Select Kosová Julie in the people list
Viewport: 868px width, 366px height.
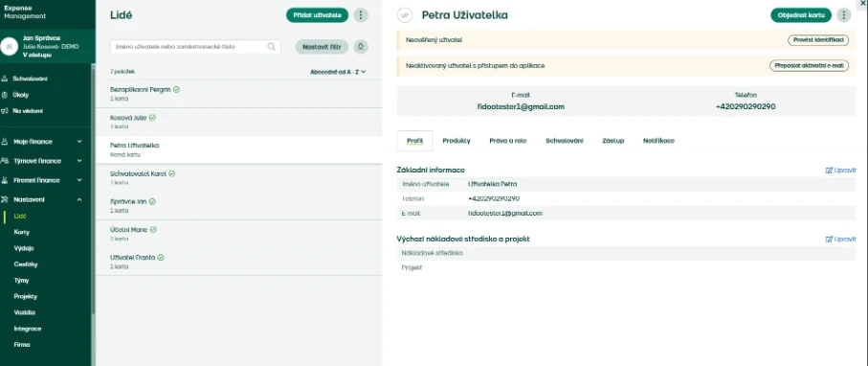(238, 122)
